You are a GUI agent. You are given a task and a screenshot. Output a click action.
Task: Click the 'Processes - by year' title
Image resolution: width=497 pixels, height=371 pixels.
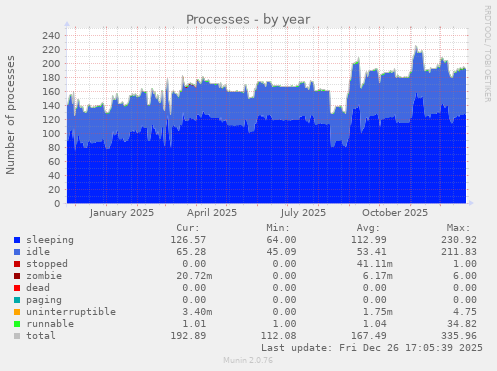point(248,20)
